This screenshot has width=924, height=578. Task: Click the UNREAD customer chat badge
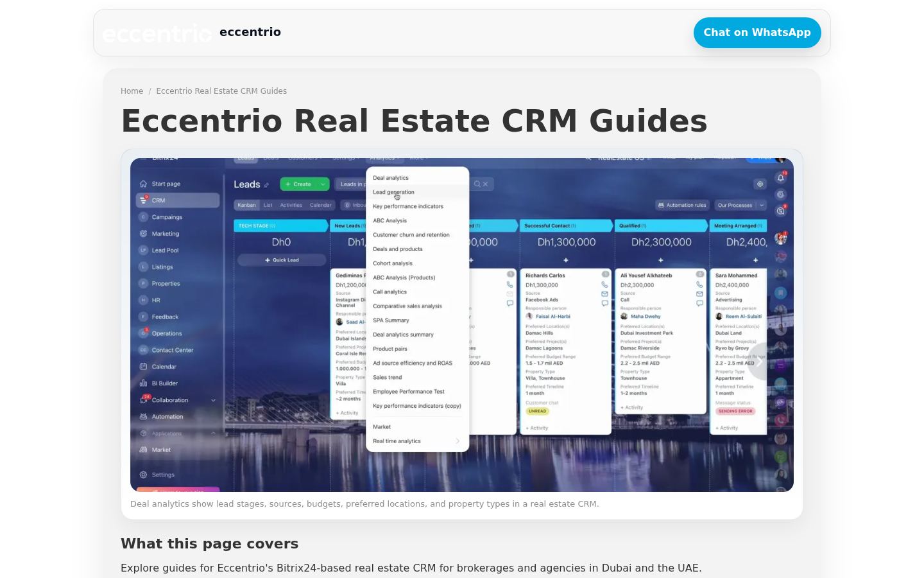click(537, 411)
